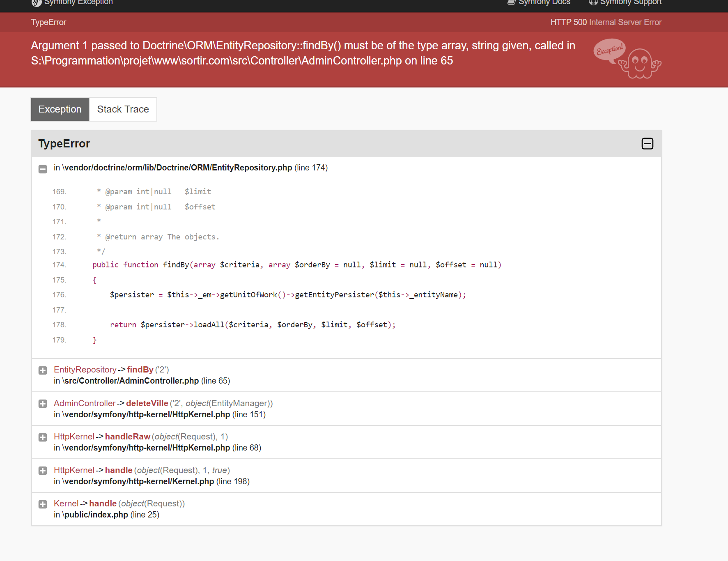
Task: Expand the Kernel handle trace entry
Action: (x=43, y=504)
